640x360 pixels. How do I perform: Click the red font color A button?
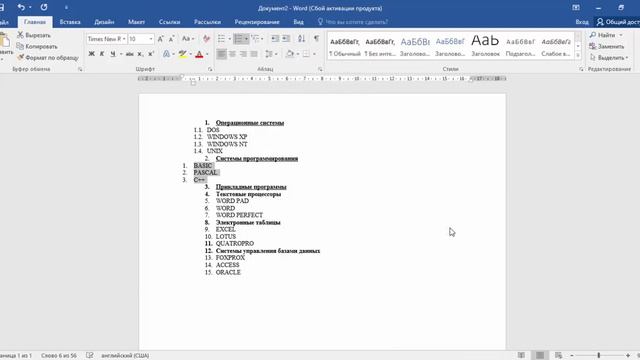coord(199,54)
